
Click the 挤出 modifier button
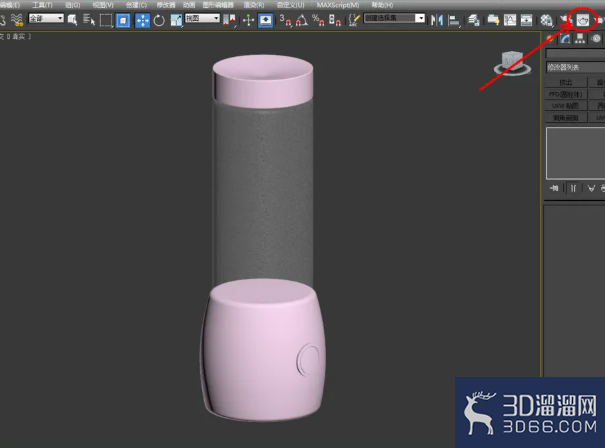566,82
